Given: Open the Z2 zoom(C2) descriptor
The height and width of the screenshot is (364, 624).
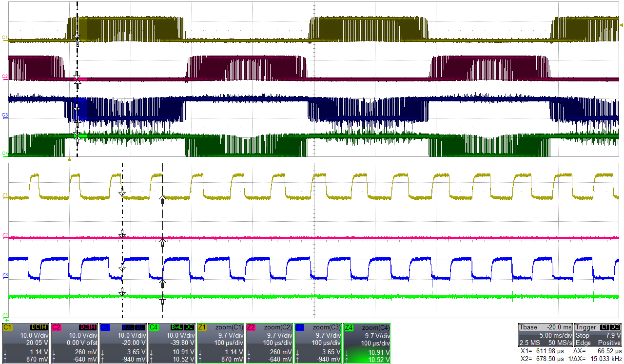Looking at the screenshot, I should click(x=270, y=343).
